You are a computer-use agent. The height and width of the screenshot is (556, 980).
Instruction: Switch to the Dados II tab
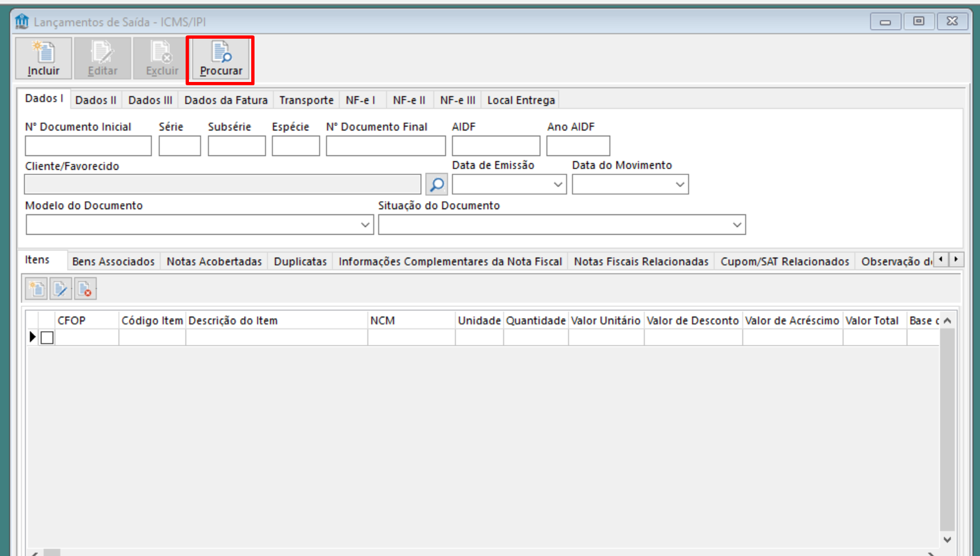pyautogui.click(x=96, y=100)
